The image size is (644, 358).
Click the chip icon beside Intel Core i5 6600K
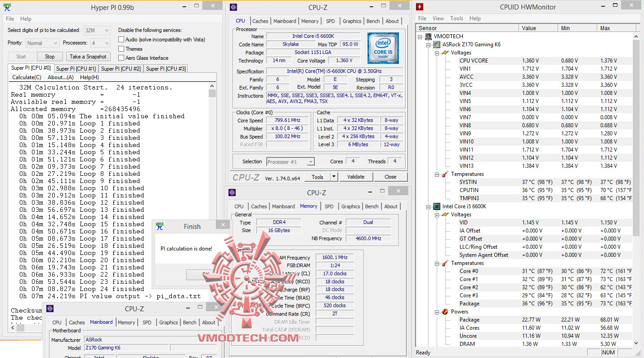pyautogui.click(x=437, y=206)
